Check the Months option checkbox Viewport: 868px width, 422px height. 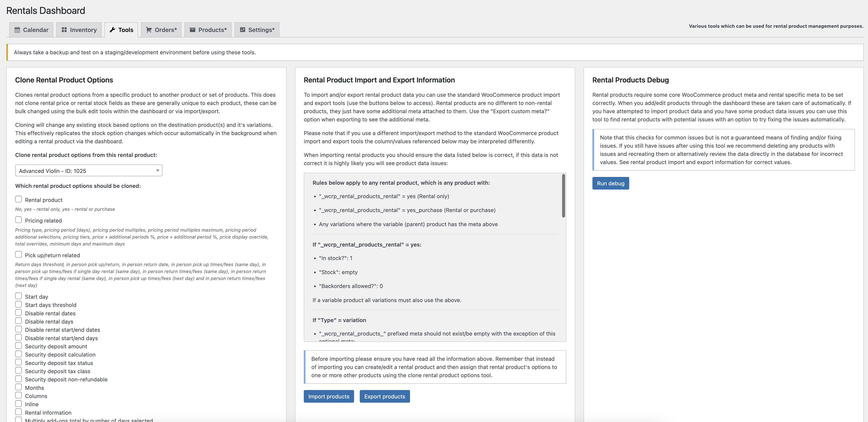[x=19, y=387]
